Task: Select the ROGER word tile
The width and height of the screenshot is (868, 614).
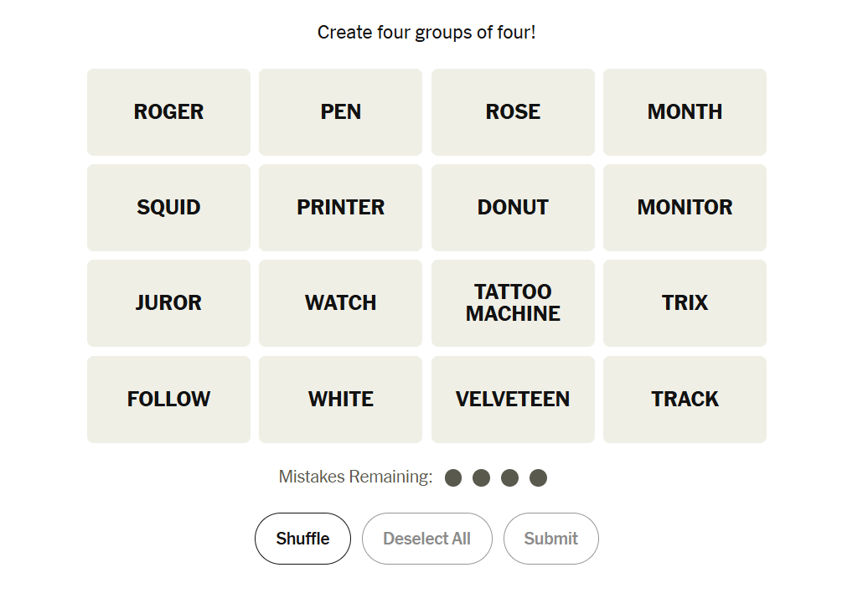Action: (x=168, y=112)
